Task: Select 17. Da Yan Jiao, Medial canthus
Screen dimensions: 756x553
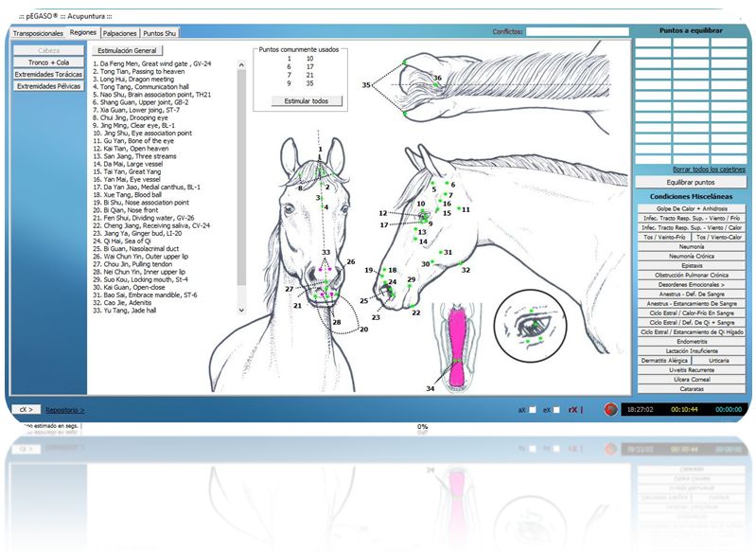Action: [x=147, y=187]
